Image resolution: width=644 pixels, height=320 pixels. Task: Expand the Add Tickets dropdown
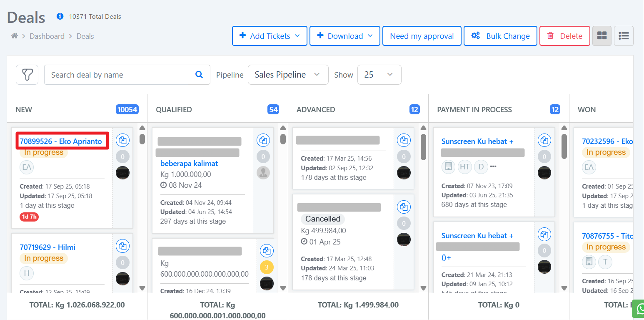tap(270, 36)
